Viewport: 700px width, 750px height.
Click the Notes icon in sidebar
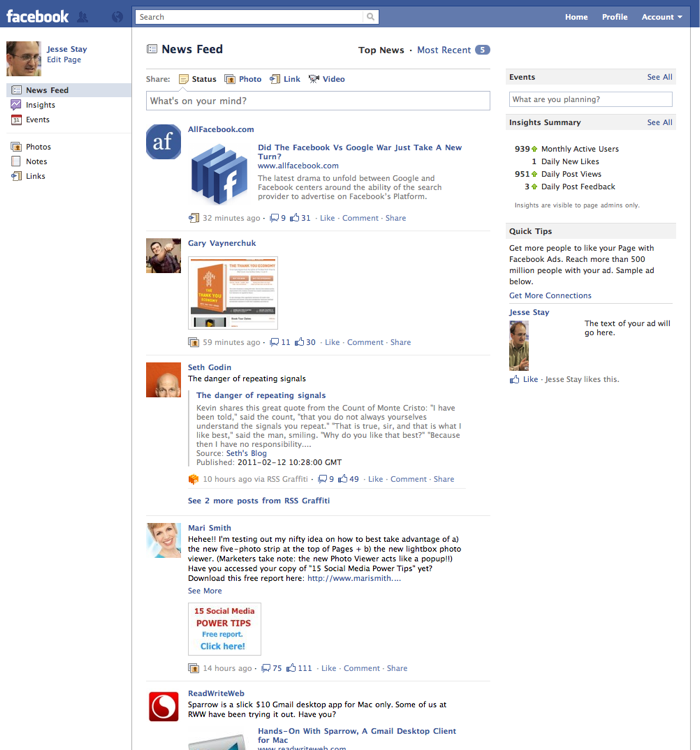click(x=16, y=161)
